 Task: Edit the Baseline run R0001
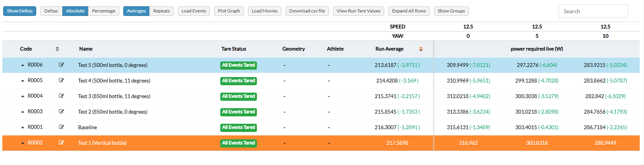[61, 127]
